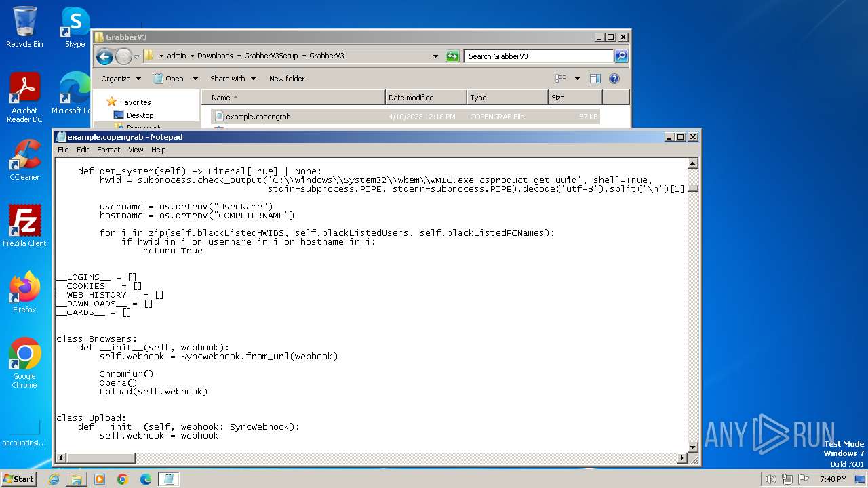Click the vertical scrollbar thumb in Notepad
This screenshot has width=868, height=488.
693,188
